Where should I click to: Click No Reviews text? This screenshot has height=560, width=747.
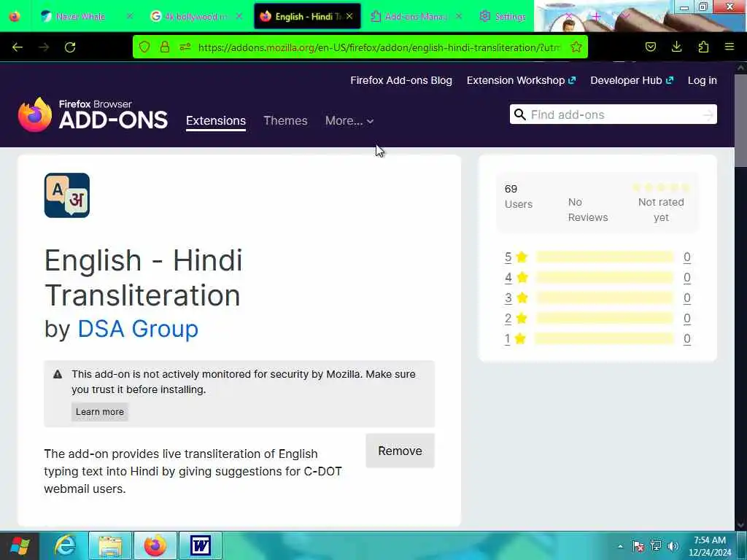tap(588, 209)
